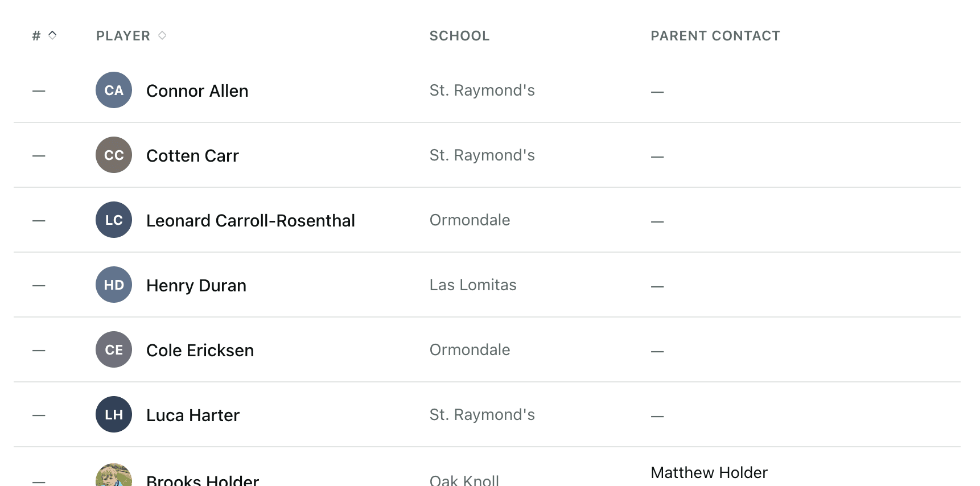Viewport: 980px width, 486px height.
Task: Click Cotten Carr's CC avatar
Action: 114,155
